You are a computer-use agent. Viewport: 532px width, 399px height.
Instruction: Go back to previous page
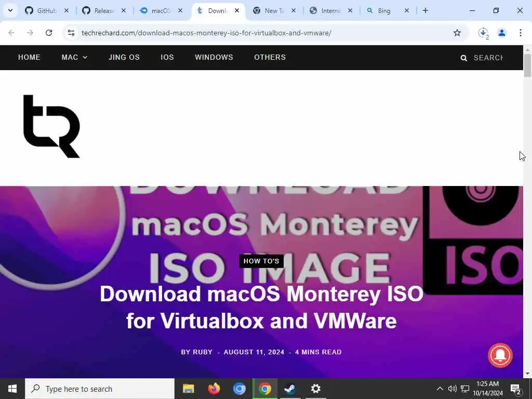11,33
